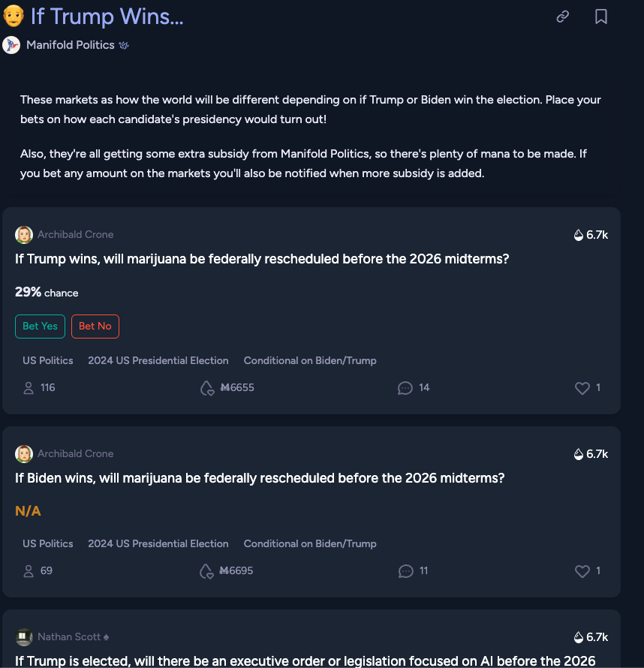Click Archibald Crone avatar on first market
The width and height of the screenshot is (644, 668).
(x=24, y=235)
